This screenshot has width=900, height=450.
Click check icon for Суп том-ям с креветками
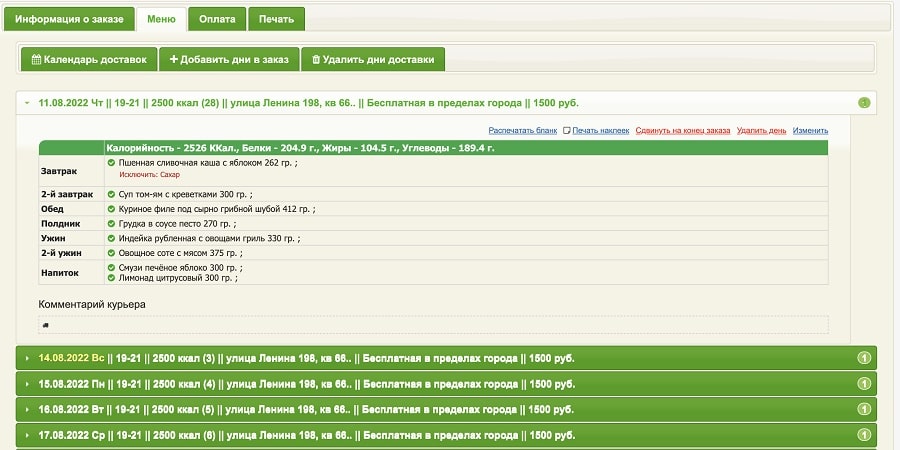(111, 194)
